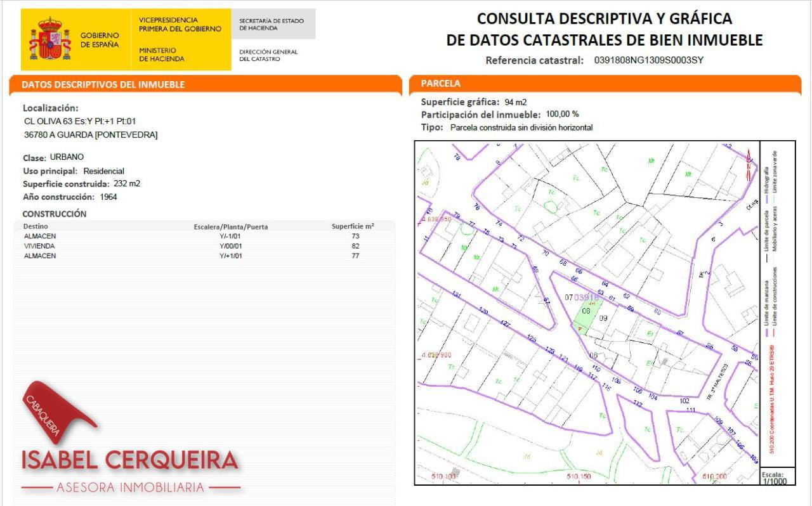
Task: Click the Spanish coat of arms emblem
Action: (x=49, y=39)
